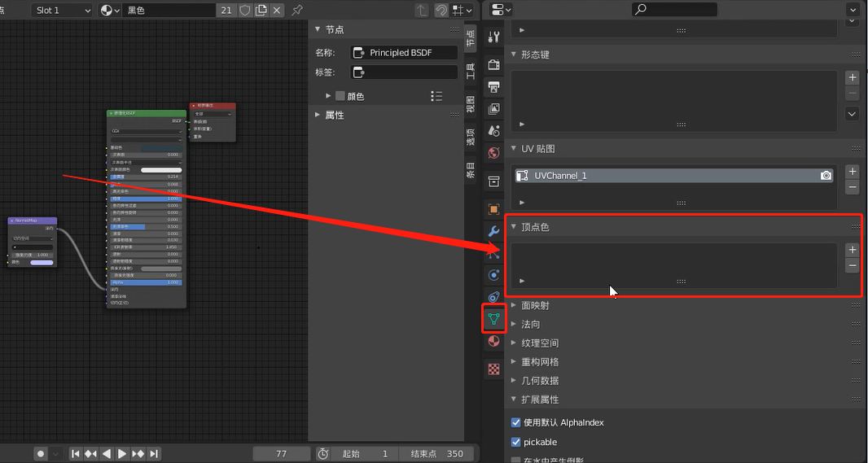Click the Alpha slider on Principled BSDF node
The width and height of the screenshot is (868, 463).
click(x=146, y=282)
